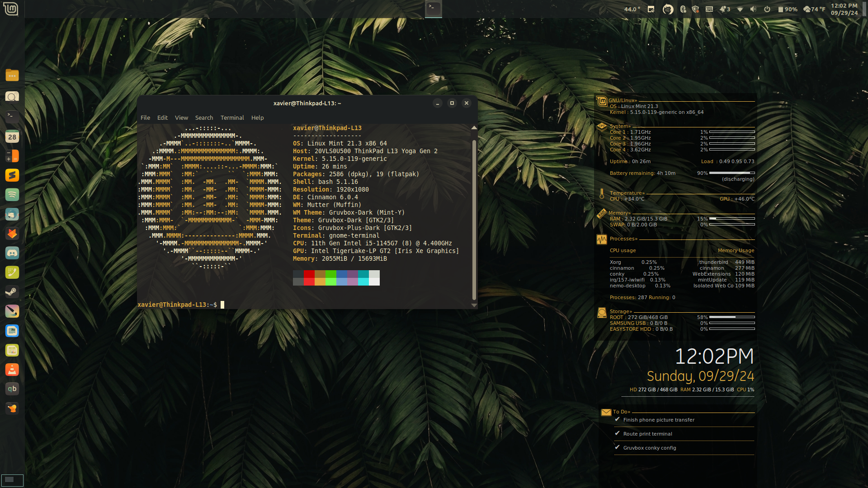
Task: Click the battery 90% progress bar in Conky
Action: coord(732,173)
